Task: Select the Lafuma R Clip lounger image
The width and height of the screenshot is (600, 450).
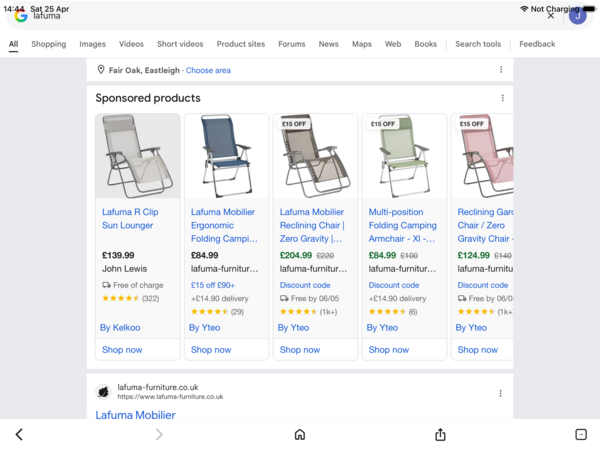Action: coord(138,156)
